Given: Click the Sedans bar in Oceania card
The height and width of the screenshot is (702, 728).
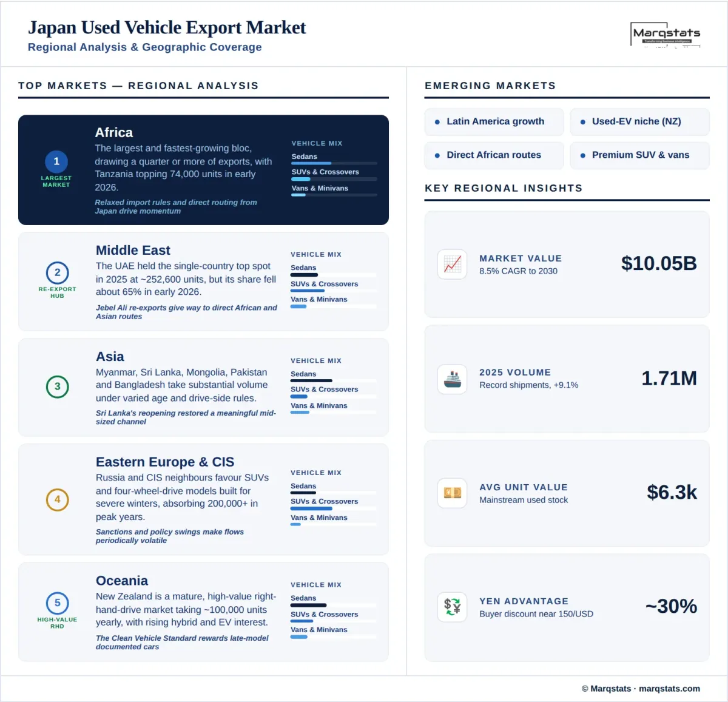Looking at the screenshot, I should (334, 606).
